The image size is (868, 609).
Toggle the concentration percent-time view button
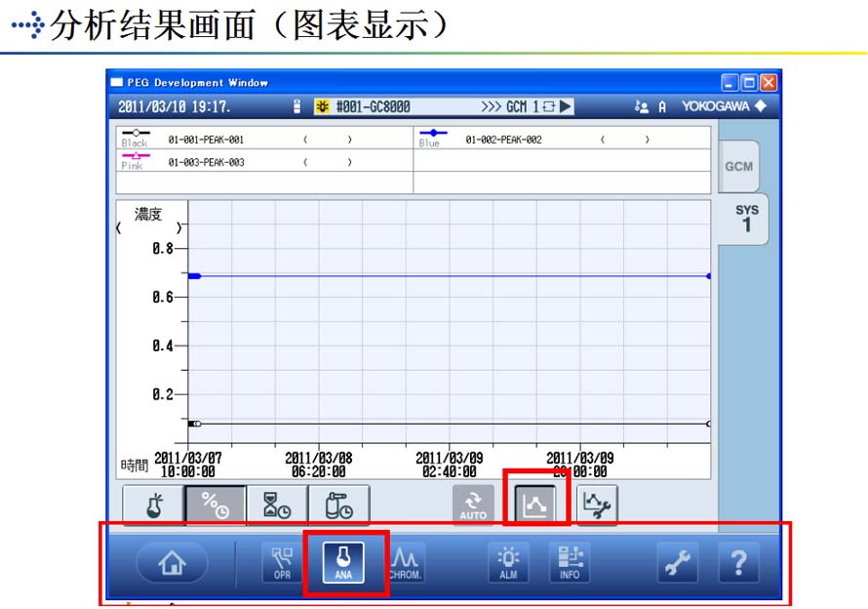(x=215, y=505)
